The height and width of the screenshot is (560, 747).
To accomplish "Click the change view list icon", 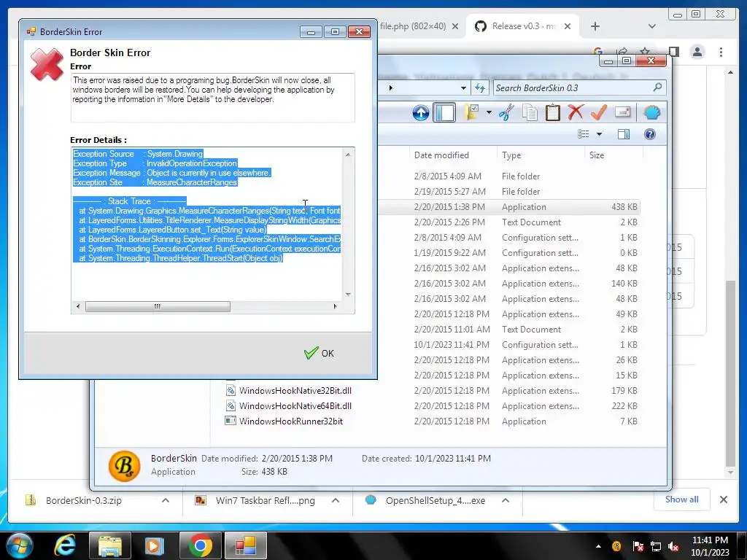I will point(584,134).
